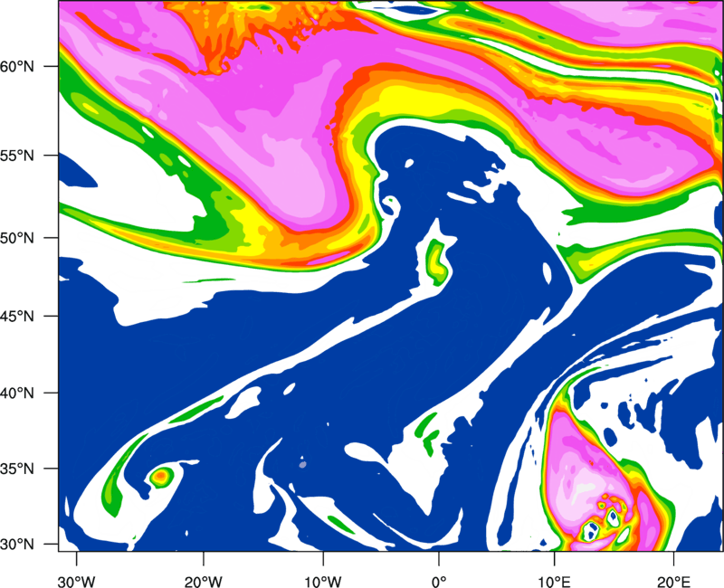Click the 0° longitude label
The height and width of the screenshot is (588, 724).
tap(439, 582)
